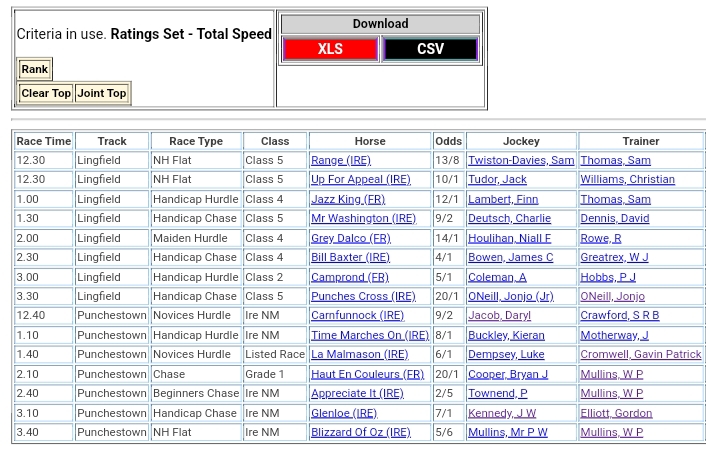Screen dimensions: 706x456
Task: Open trainer link Crawford, S R B
Action: [619, 315]
